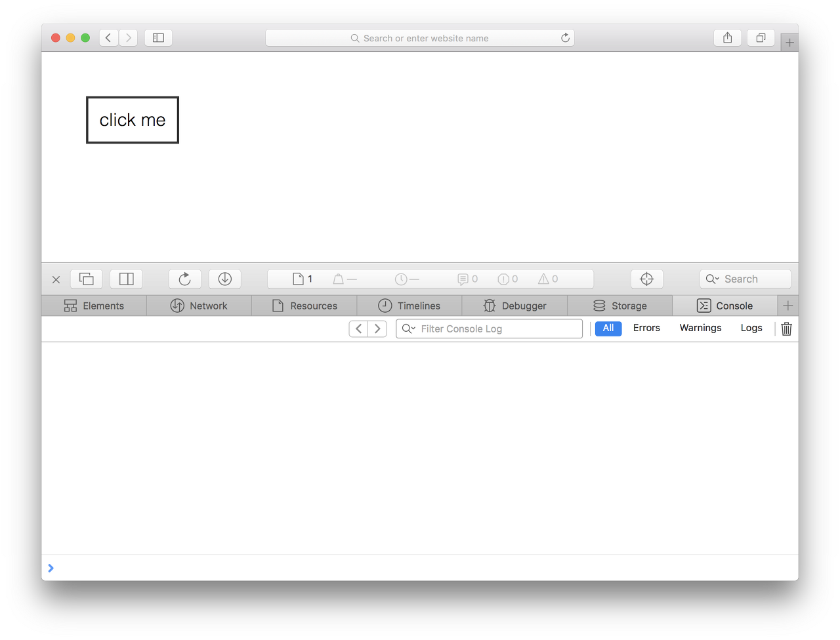
Task: Click the download web archive icon
Action: coord(225,279)
